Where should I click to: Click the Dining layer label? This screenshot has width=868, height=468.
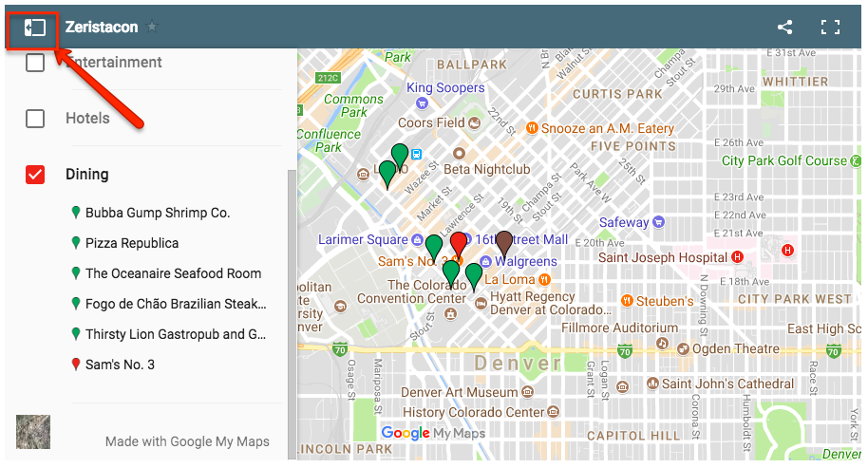pos(87,175)
